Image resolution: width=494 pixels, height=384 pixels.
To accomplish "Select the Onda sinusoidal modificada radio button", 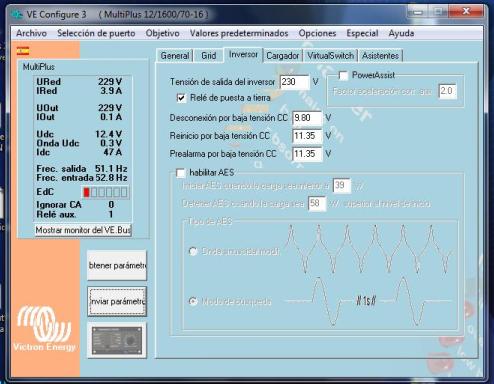I will [x=193, y=251].
